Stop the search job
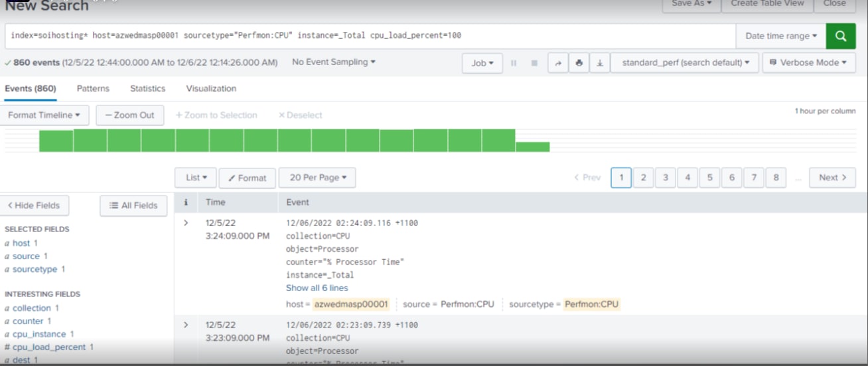This screenshot has height=366, width=868. tap(534, 63)
